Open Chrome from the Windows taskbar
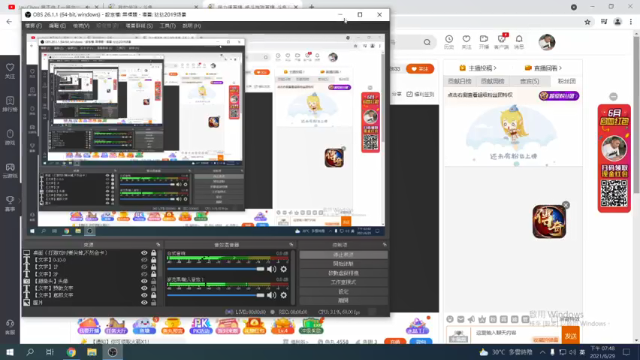This screenshot has width=640, height=360. [71, 352]
